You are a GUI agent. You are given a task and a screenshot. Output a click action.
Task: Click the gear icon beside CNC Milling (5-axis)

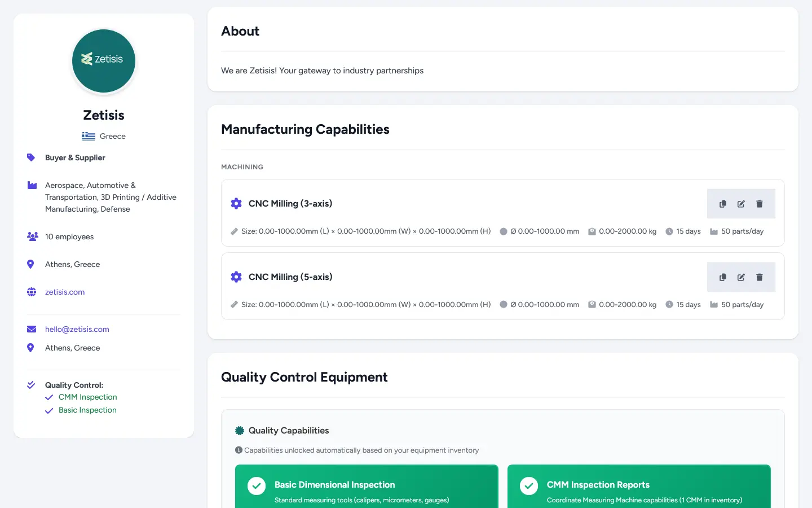tap(236, 277)
